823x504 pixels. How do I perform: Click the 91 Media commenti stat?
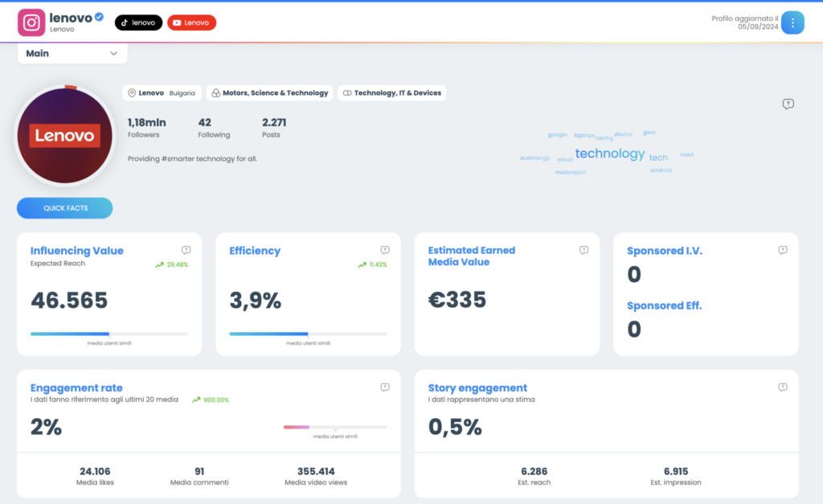pos(199,476)
